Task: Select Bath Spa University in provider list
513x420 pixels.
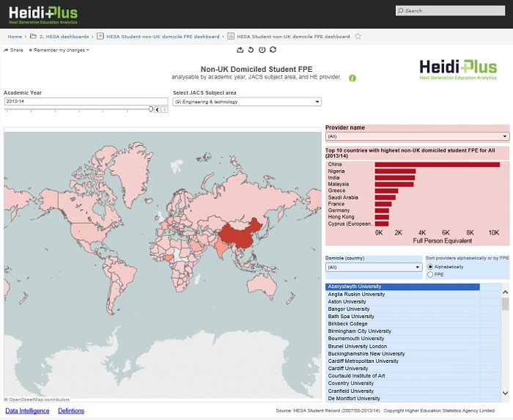Action: [413, 317]
